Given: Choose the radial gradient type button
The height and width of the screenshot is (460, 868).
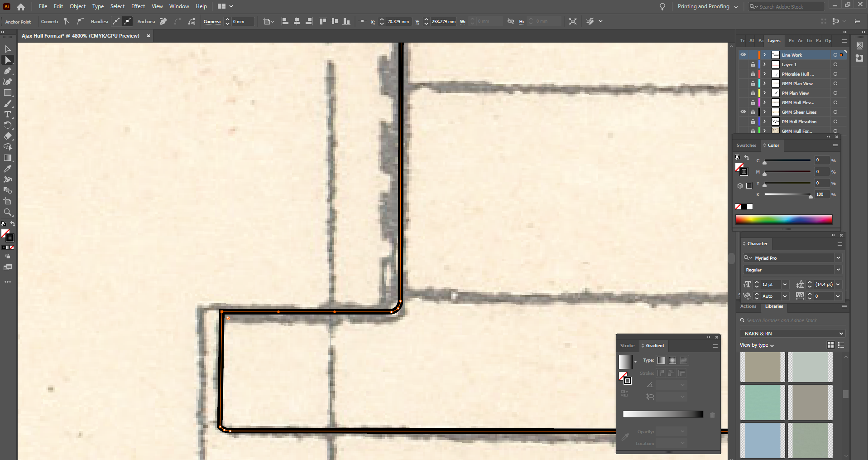Looking at the screenshot, I should coord(672,360).
